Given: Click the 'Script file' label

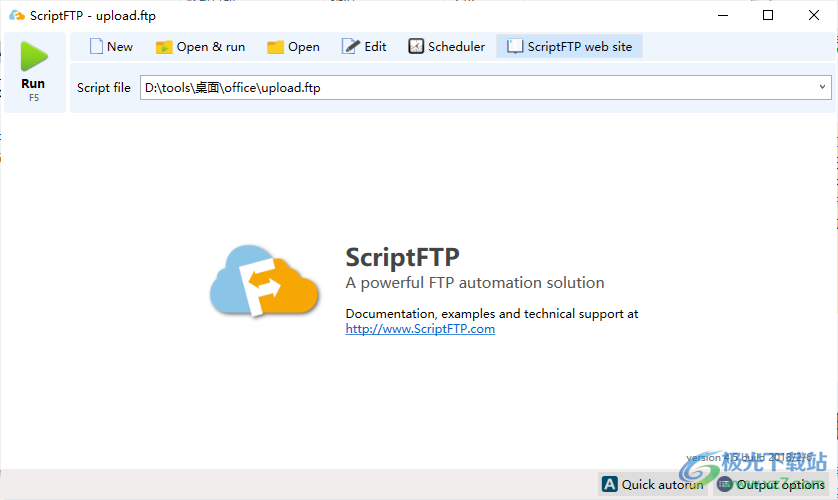Looking at the screenshot, I should [104, 88].
